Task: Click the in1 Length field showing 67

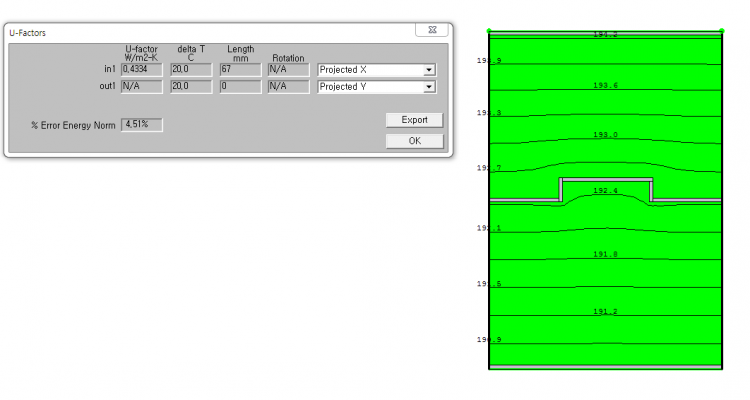Action: pos(240,70)
